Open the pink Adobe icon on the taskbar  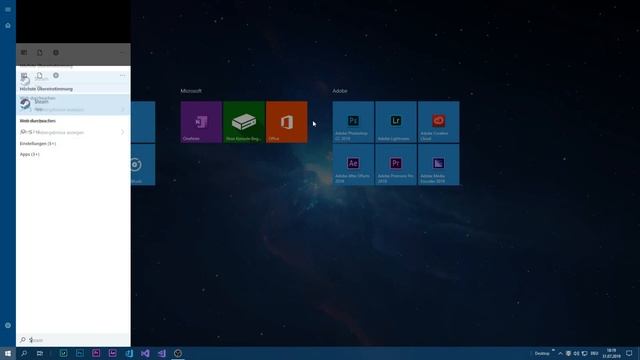click(96, 353)
